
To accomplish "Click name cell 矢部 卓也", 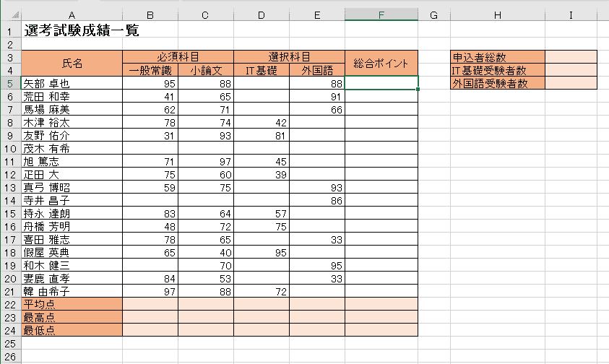I will coord(72,83).
